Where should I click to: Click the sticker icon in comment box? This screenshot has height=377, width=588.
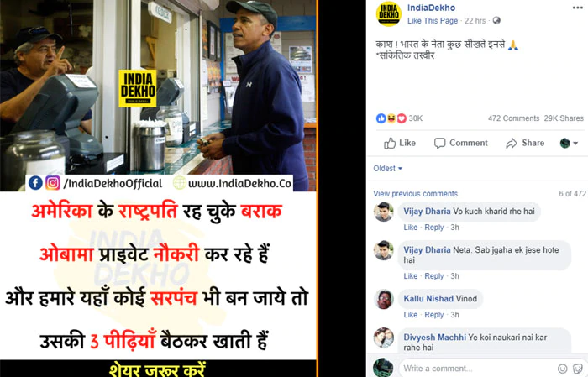[x=578, y=369]
